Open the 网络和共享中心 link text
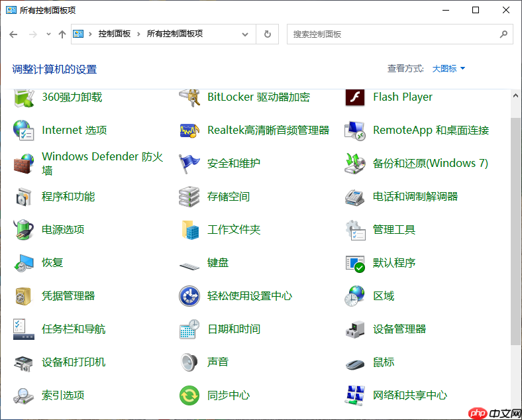Image resolution: width=522 pixels, height=420 pixels. [410, 395]
